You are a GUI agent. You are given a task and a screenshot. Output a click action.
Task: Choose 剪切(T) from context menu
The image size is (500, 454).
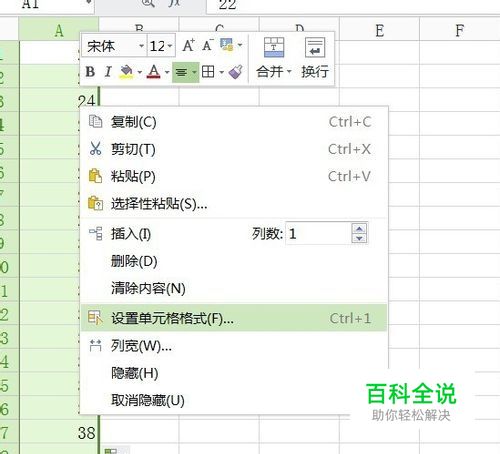[x=234, y=149]
